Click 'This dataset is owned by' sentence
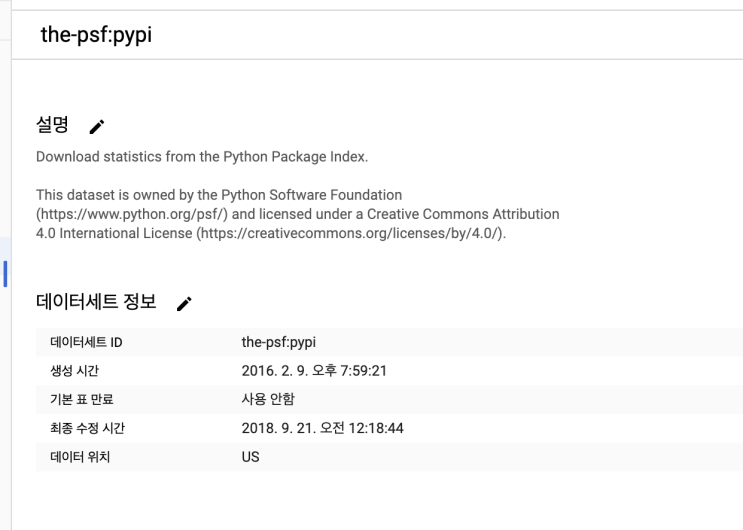 (298, 214)
